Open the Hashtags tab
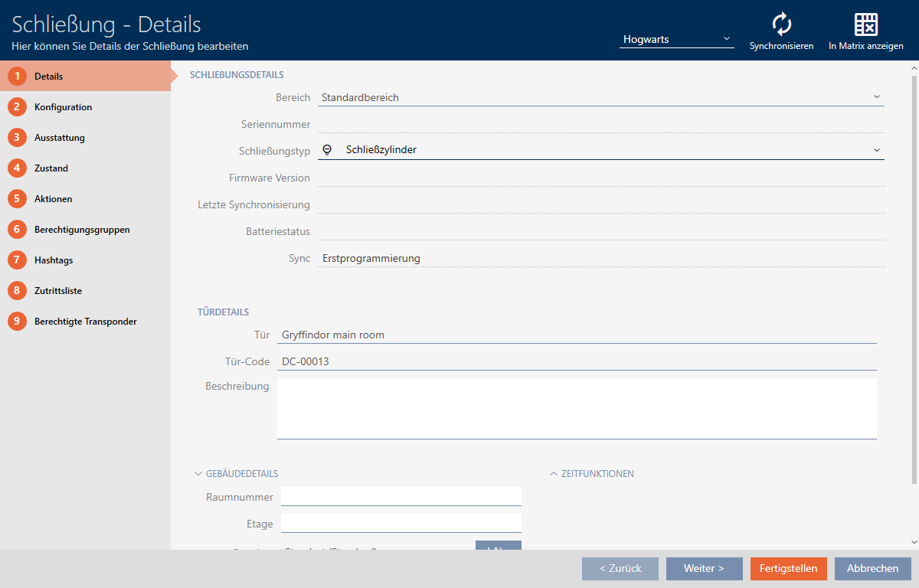Viewport: 919px width, 588px height. [54, 260]
